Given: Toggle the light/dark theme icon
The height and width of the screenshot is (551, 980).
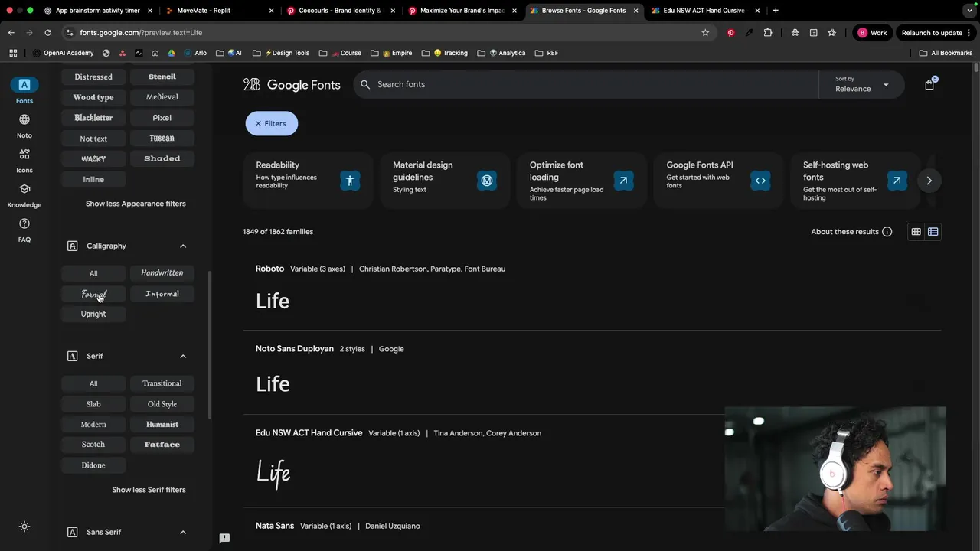Looking at the screenshot, I should 24,527.
